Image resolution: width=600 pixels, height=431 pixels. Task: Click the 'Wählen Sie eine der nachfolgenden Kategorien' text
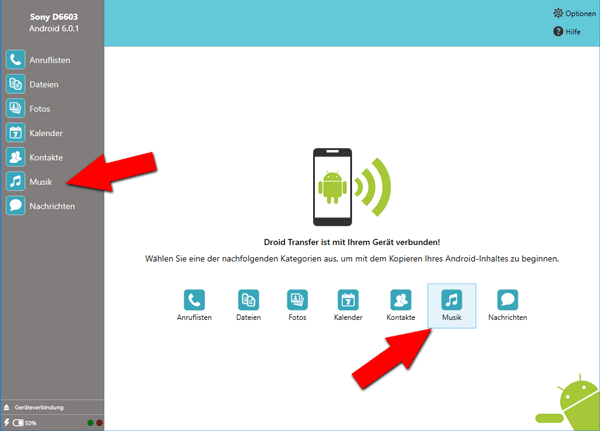pos(352,259)
